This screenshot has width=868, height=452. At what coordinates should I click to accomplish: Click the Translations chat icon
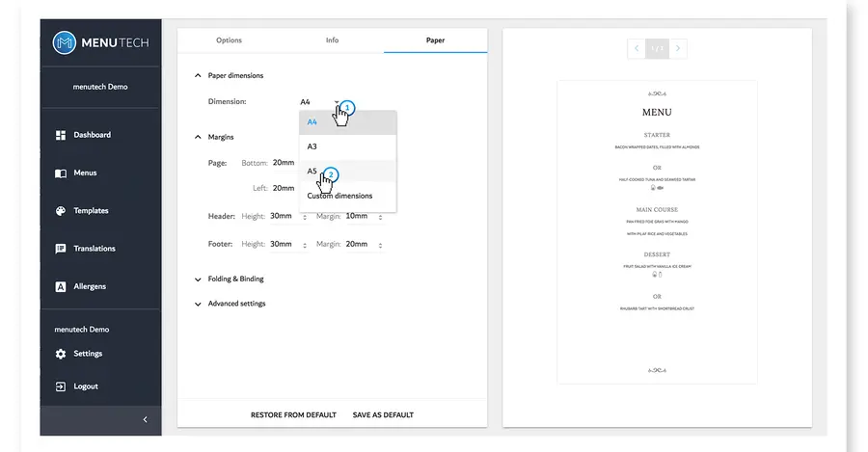pyautogui.click(x=61, y=249)
